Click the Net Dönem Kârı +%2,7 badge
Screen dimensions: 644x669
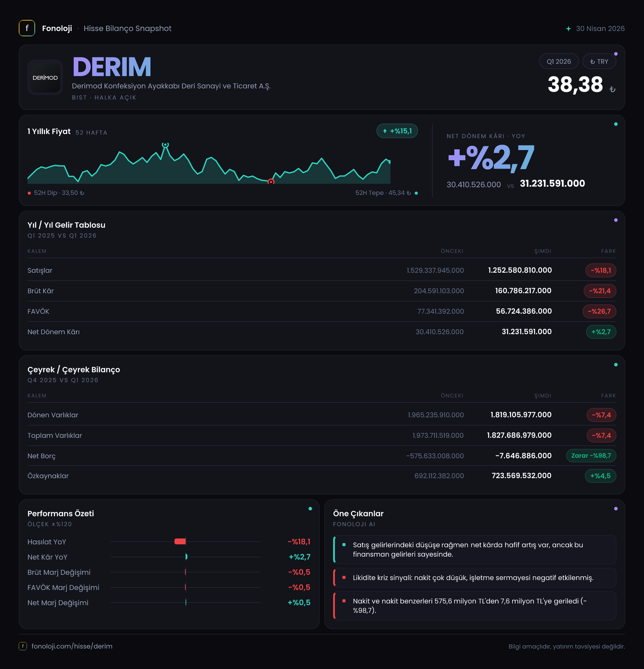pyautogui.click(x=601, y=332)
